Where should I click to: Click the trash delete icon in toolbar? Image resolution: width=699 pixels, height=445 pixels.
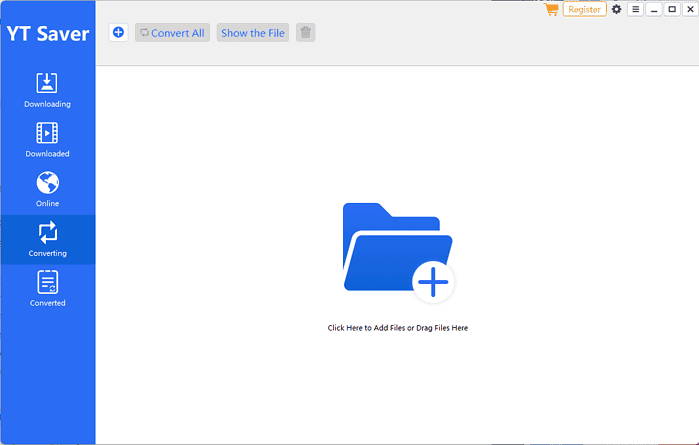click(306, 33)
